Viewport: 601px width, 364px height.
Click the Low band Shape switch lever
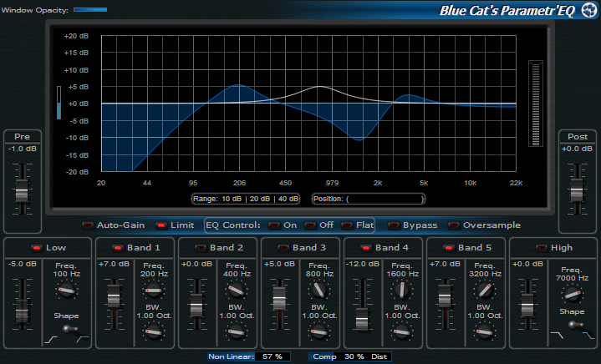(x=69, y=329)
